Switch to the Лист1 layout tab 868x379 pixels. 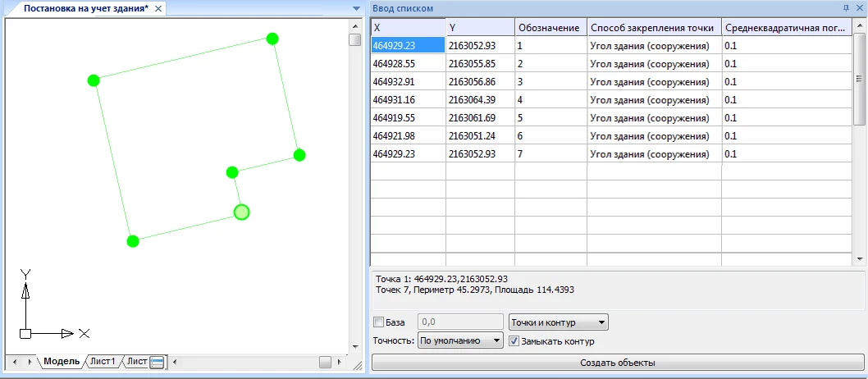(x=103, y=362)
